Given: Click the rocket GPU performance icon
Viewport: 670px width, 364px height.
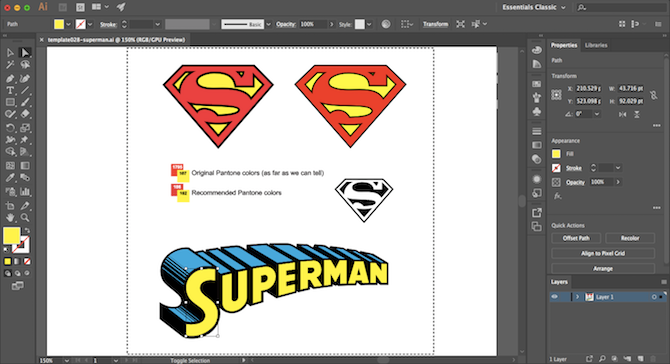Looking at the screenshot, I should point(121,7).
